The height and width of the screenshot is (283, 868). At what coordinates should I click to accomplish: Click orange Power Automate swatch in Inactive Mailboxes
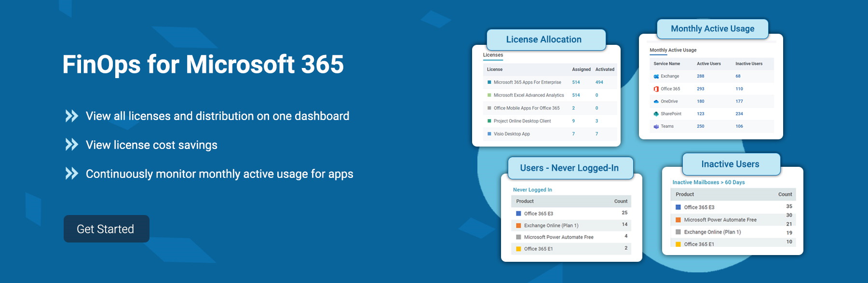(678, 220)
